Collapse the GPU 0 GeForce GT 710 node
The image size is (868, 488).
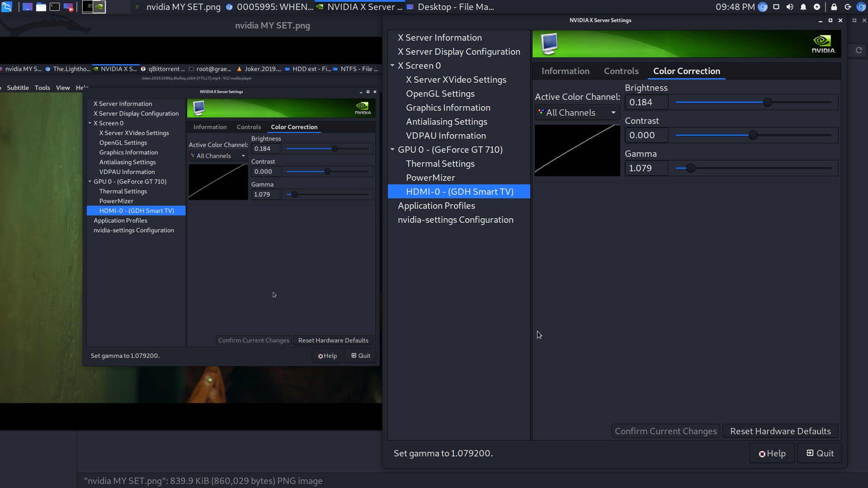click(392, 150)
